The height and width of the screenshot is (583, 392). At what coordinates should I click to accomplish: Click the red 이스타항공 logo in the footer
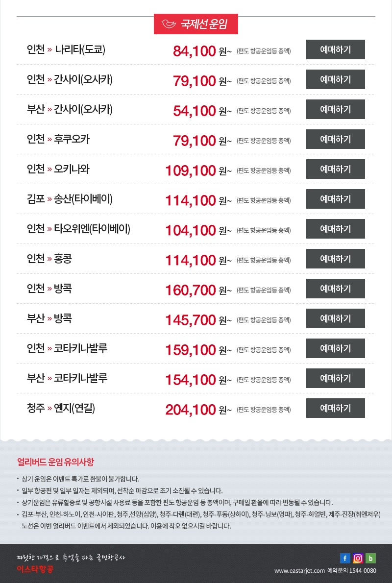click(35, 569)
